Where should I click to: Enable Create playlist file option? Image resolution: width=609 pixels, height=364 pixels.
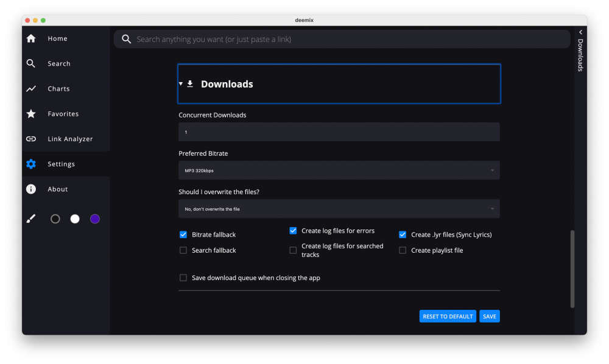[403, 250]
